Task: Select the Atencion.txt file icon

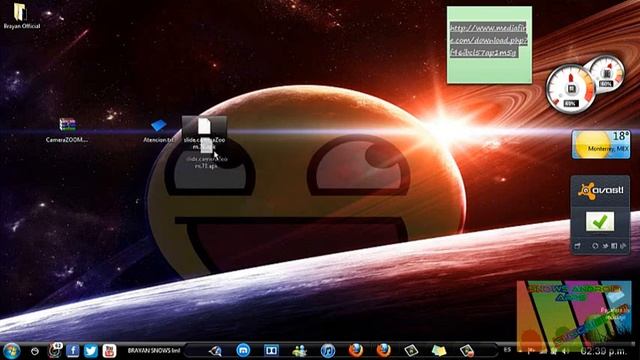Action: [x=158, y=131]
